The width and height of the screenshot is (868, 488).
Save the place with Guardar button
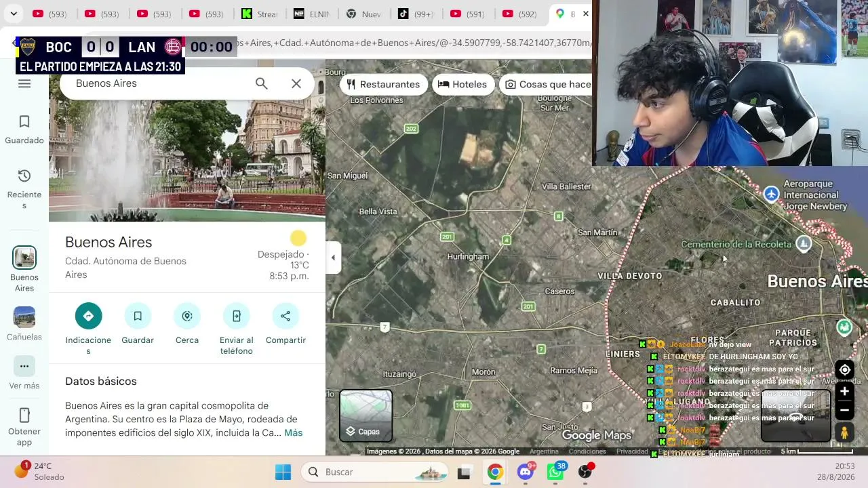[138, 316]
